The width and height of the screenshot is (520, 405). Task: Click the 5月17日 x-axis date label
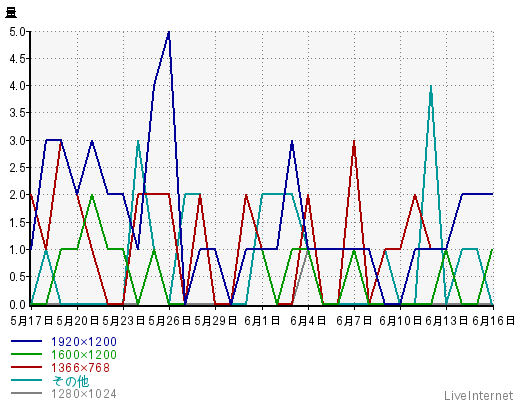tap(32, 321)
